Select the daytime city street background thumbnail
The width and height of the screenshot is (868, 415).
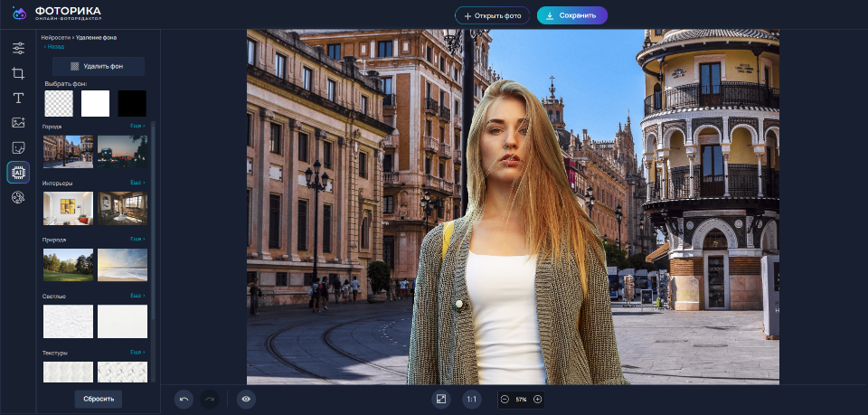(x=68, y=152)
